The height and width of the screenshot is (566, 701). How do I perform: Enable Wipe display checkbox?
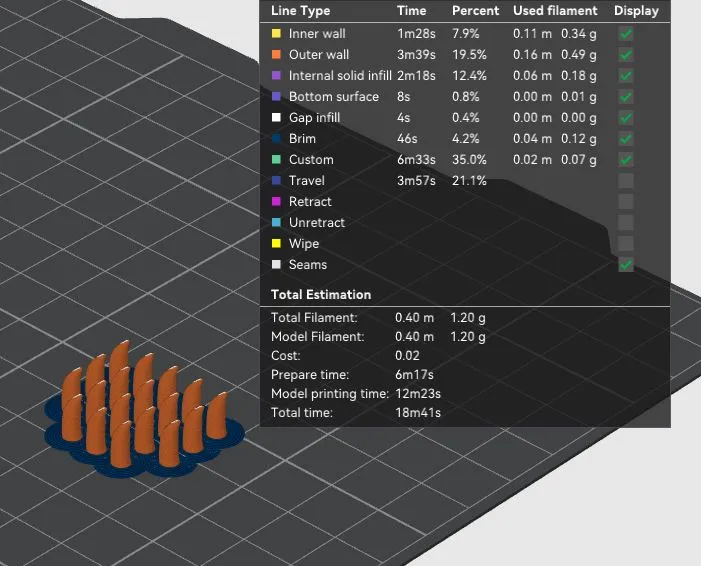(626, 244)
